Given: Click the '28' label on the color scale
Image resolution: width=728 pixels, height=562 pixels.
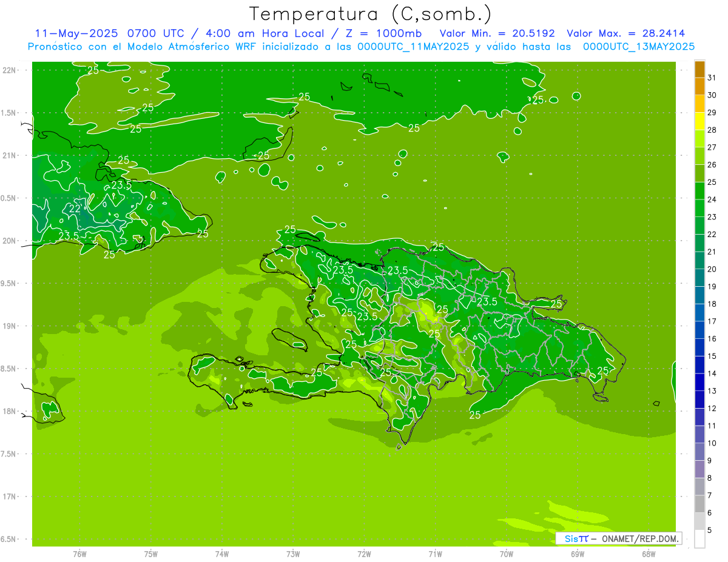Looking at the screenshot, I should (x=712, y=130).
